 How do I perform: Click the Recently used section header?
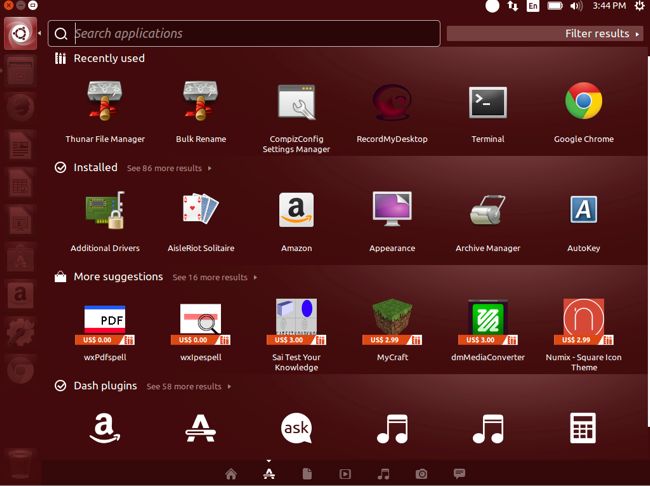pos(109,58)
